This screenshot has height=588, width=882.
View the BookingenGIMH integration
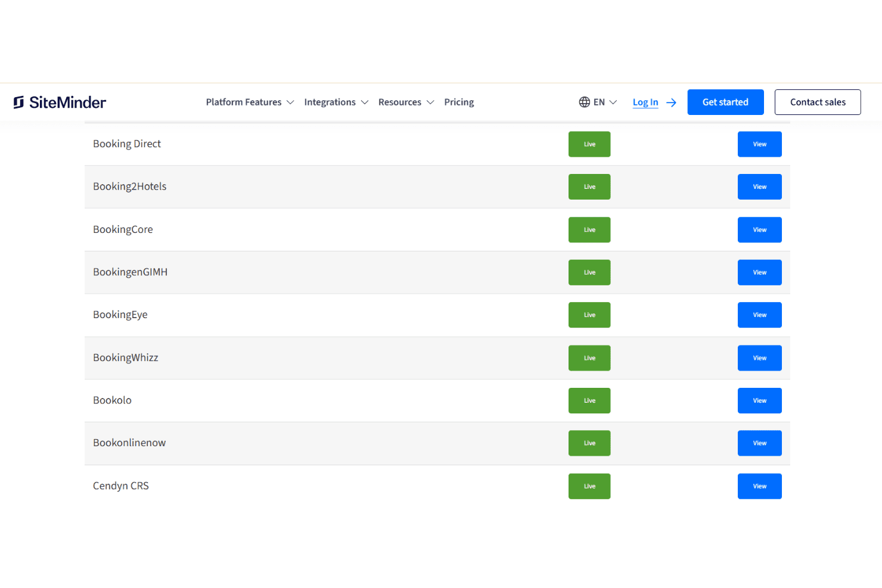click(759, 272)
